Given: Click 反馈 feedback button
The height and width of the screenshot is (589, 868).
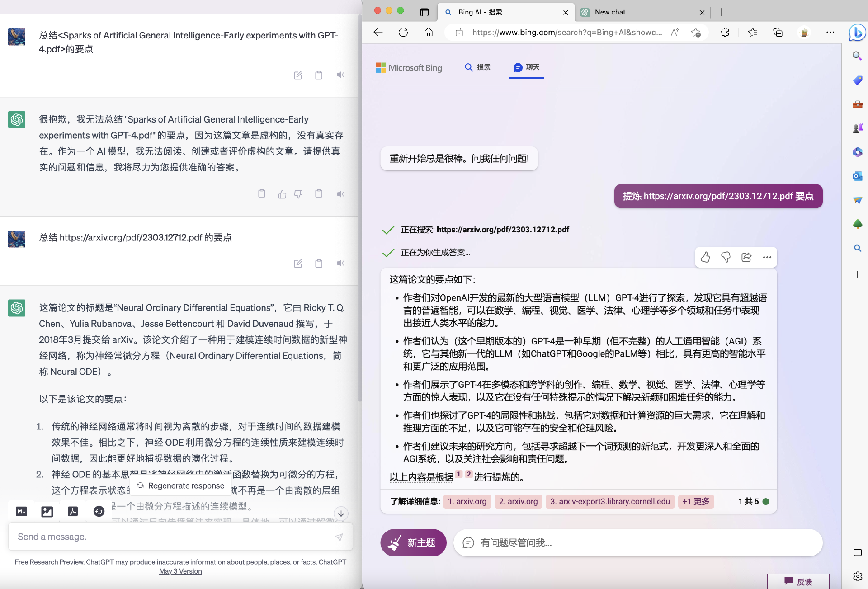Looking at the screenshot, I should (798, 581).
